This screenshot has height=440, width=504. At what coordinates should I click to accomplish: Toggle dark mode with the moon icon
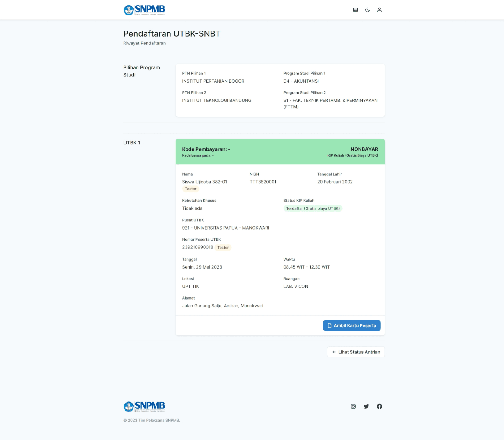[367, 10]
